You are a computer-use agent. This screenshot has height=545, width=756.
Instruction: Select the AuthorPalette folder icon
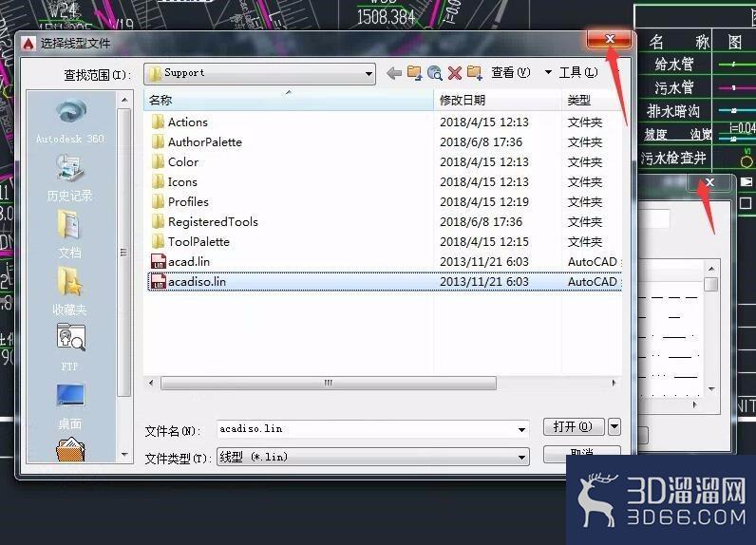pyautogui.click(x=159, y=141)
